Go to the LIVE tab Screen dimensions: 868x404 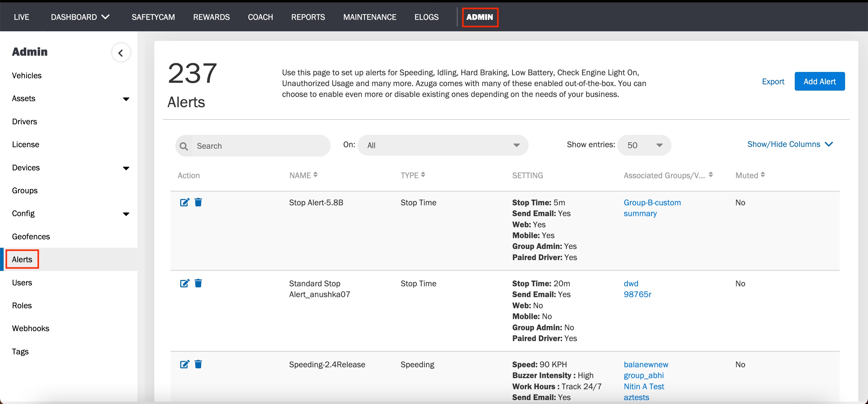[x=22, y=17]
